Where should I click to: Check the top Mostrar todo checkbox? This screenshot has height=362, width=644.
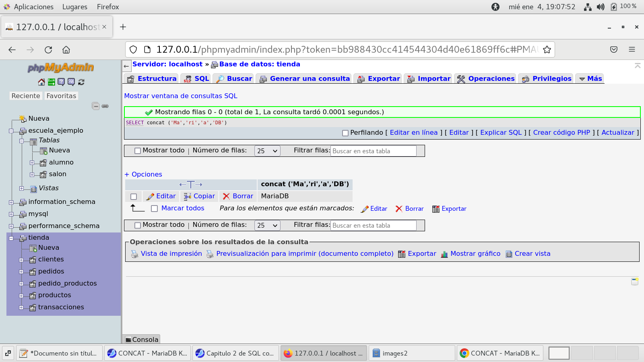pos(138,151)
